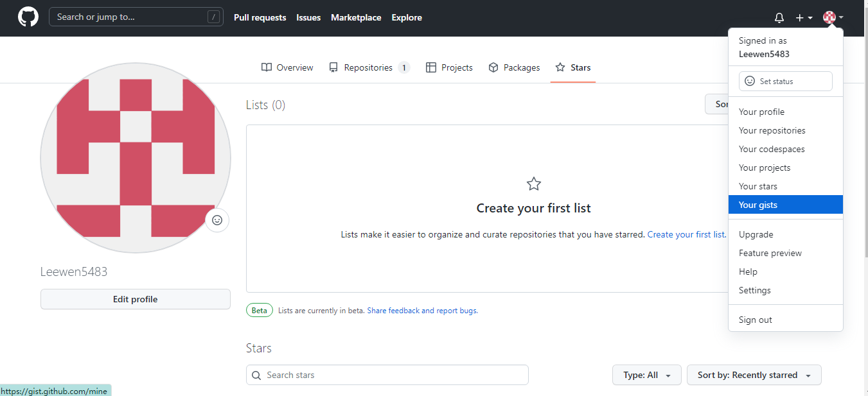868x396 pixels.
Task: Open the notifications bell
Action: [x=779, y=18]
